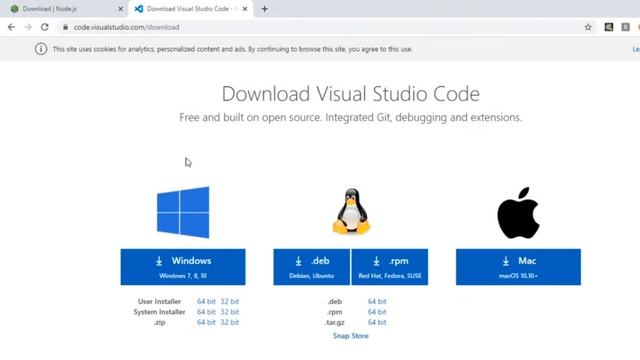Viewport: 640px width, 360px height.
Task: Download System Installer 32 bit
Action: coord(230,312)
